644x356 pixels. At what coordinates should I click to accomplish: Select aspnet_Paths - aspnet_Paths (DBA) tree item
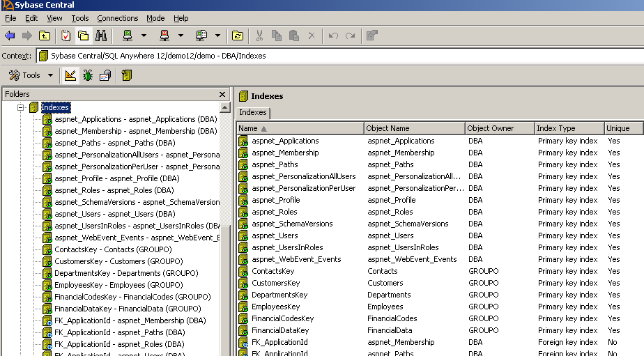[x=114, y=143]
